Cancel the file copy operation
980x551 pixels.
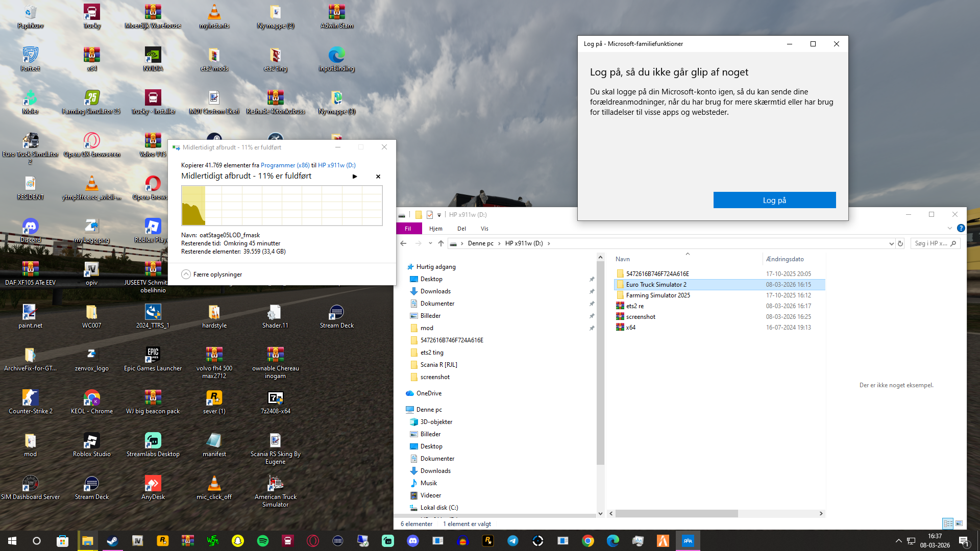tap(378, 177)
